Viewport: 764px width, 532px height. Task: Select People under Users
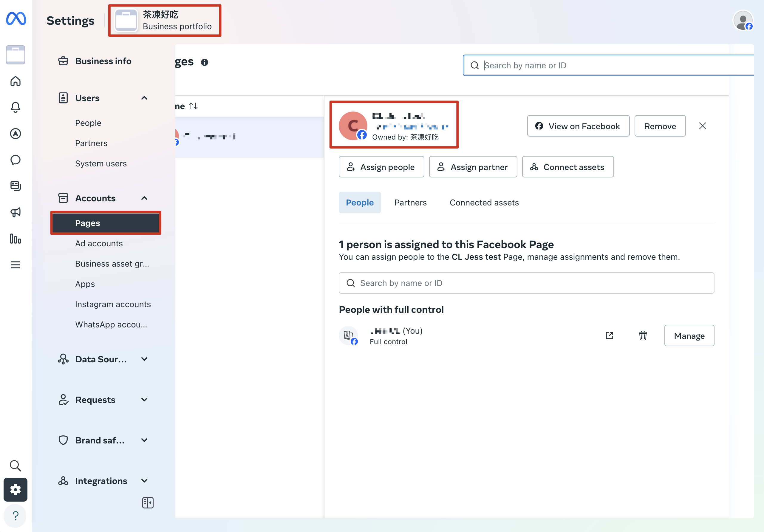coord(88,123)
